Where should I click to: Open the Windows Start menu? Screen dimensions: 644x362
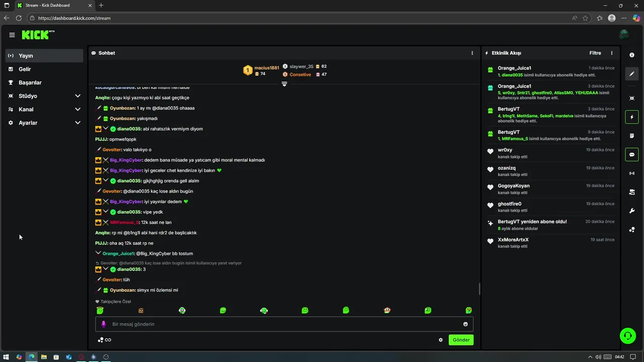7,357
